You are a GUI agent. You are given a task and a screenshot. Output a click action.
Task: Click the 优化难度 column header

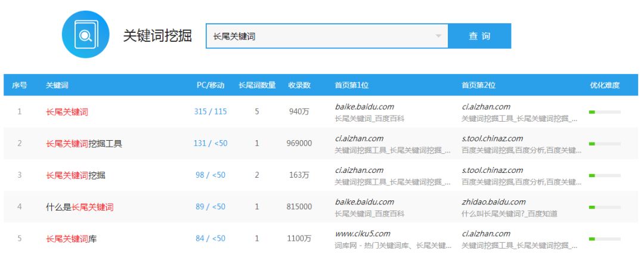(605, 85)
